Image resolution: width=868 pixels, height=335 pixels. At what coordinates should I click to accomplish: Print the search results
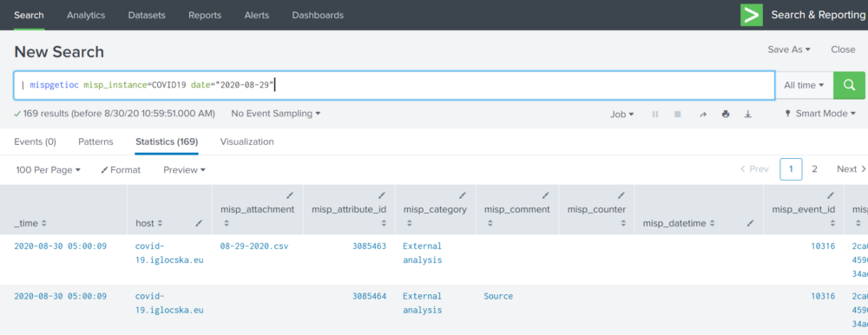(x=726, y=114)
